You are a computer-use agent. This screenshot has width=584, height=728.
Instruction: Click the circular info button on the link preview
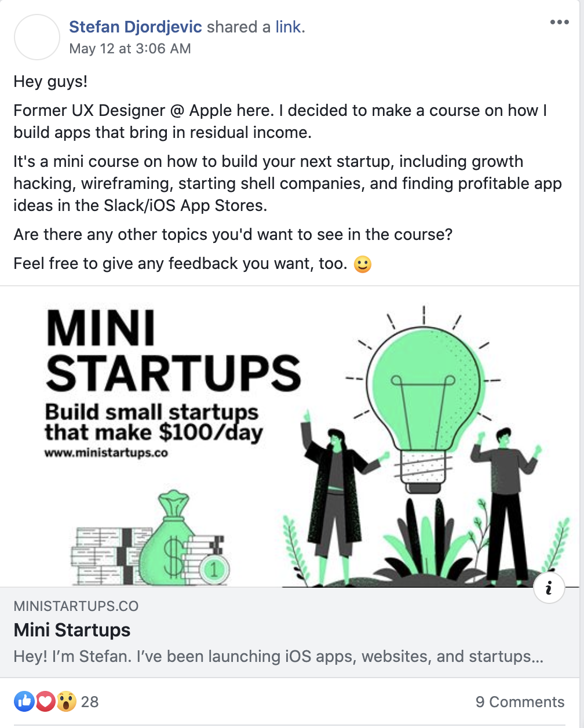[549, 587]
